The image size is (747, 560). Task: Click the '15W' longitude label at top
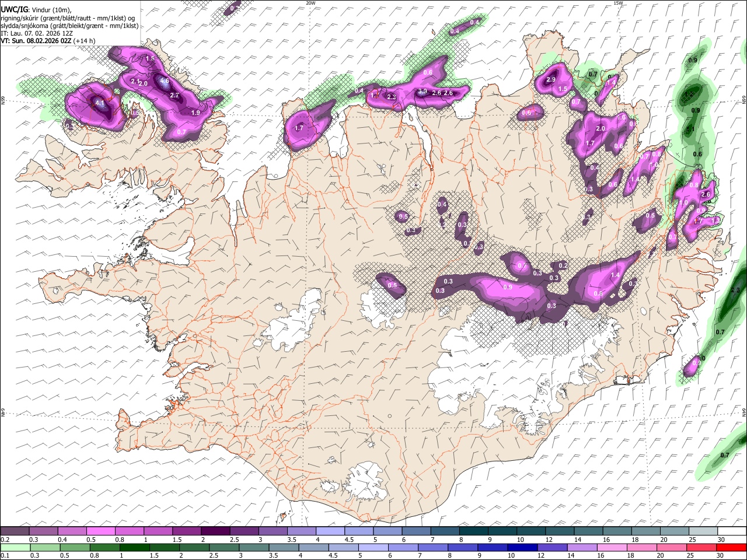618,3
